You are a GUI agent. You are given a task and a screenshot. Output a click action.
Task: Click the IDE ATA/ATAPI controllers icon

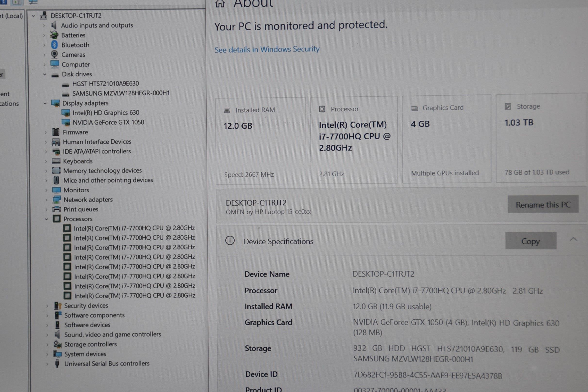pos(56,151)
